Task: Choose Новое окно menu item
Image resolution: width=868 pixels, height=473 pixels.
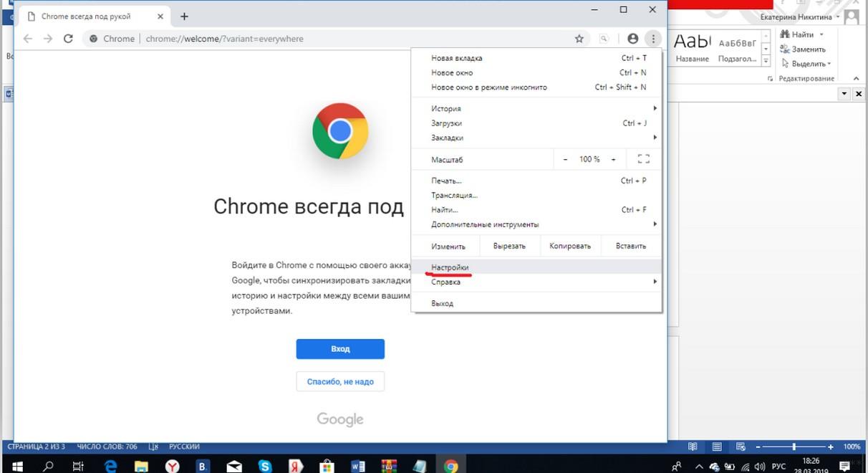Action: tap(536, 72)
